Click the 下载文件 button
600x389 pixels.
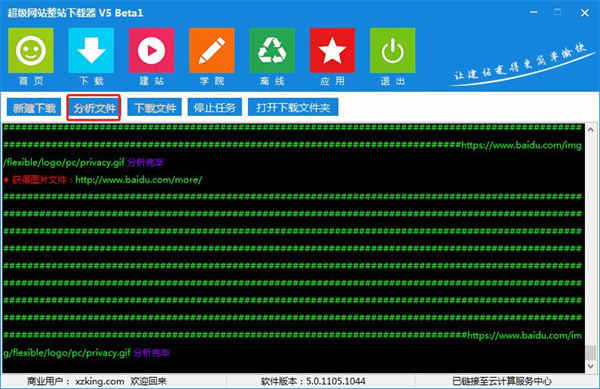155,107
